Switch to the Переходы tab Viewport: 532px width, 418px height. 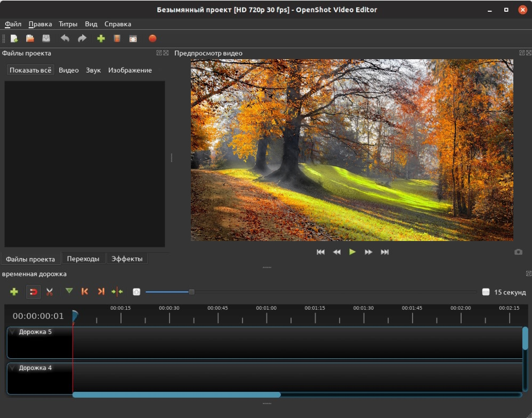83,259
